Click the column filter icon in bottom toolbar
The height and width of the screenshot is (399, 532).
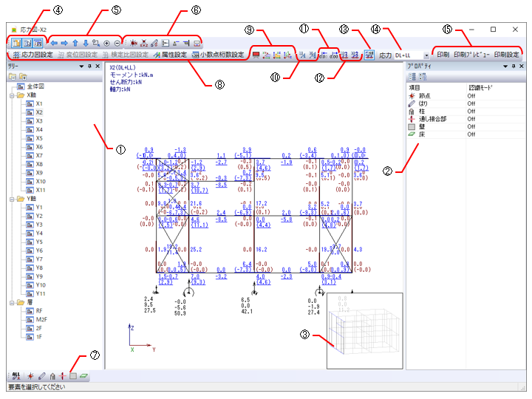[52, 376]
